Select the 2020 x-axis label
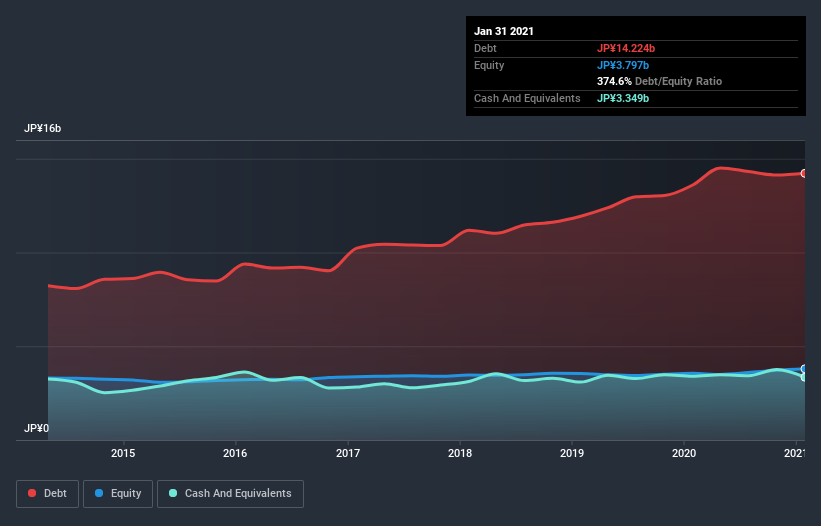Screen dimensions: 821x526 (684, 453)
